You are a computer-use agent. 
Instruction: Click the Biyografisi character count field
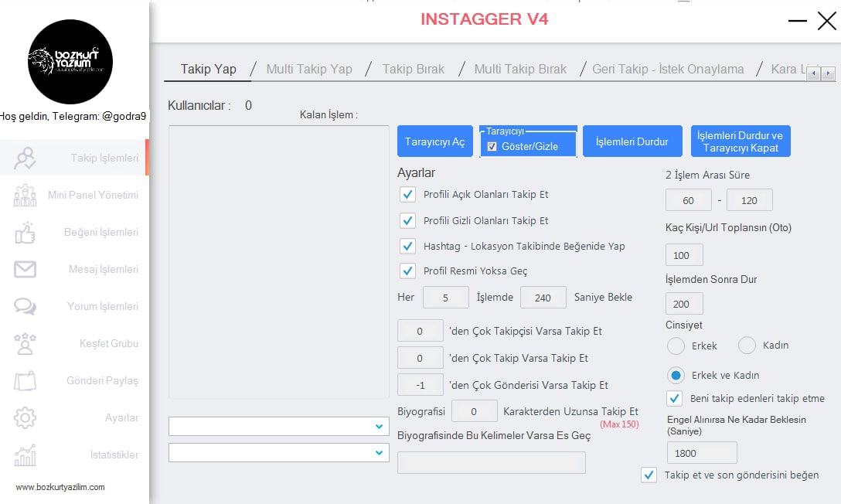coord(474,411)
